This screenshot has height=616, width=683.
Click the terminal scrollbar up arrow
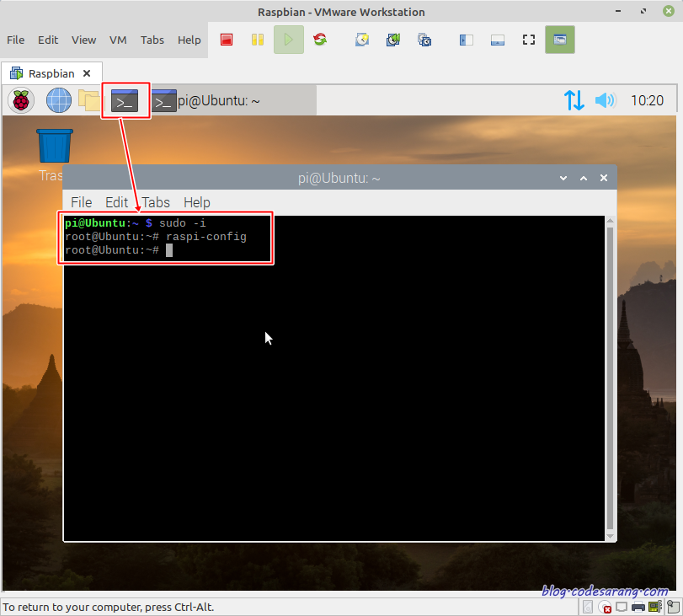[x=611, y=221]
